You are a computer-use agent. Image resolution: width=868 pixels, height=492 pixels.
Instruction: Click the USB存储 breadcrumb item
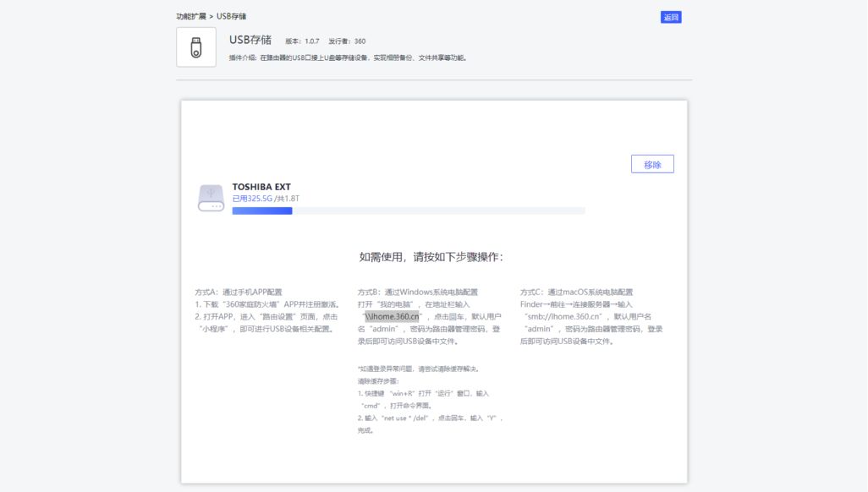tap(232, 16)
